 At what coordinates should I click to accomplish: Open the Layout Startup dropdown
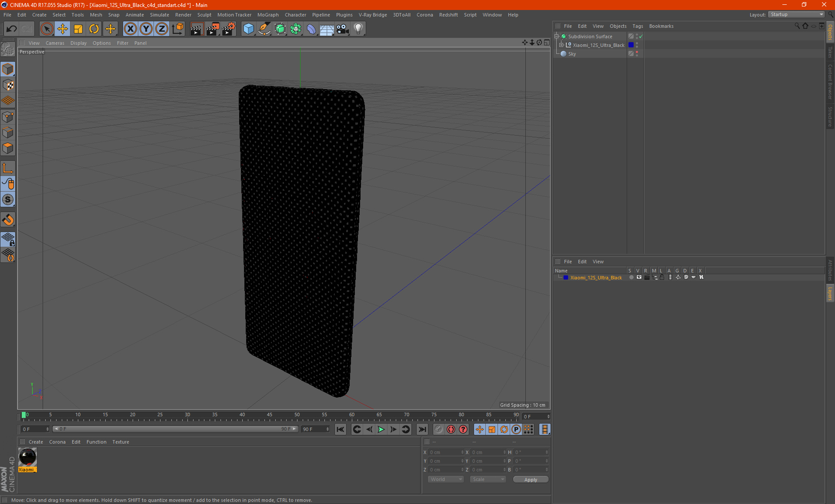(797, 15)
